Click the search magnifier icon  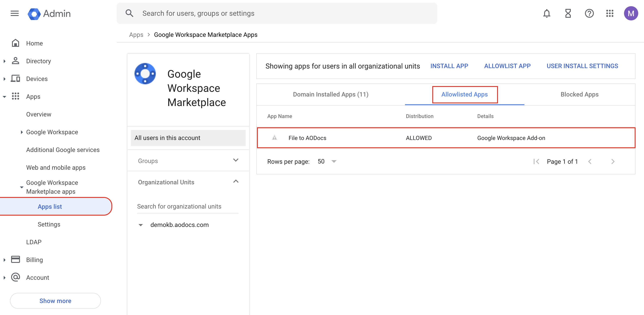[x=129, y=13]
